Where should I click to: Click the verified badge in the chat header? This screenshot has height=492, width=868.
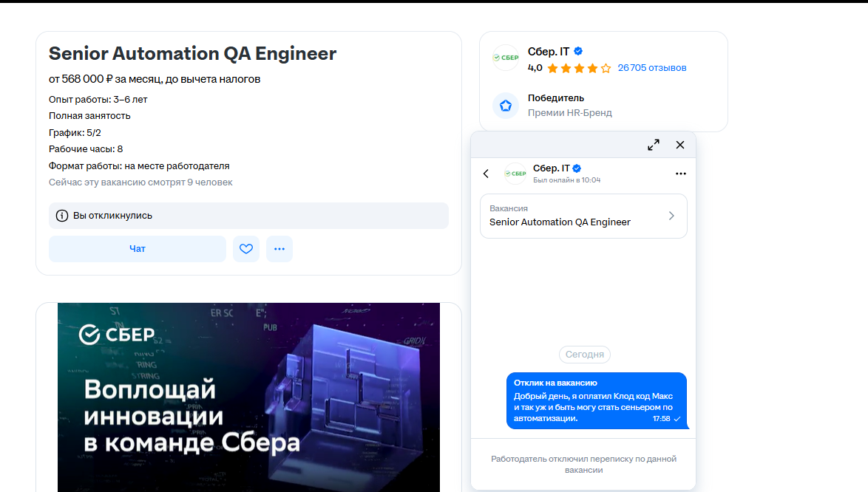(577, 168)
